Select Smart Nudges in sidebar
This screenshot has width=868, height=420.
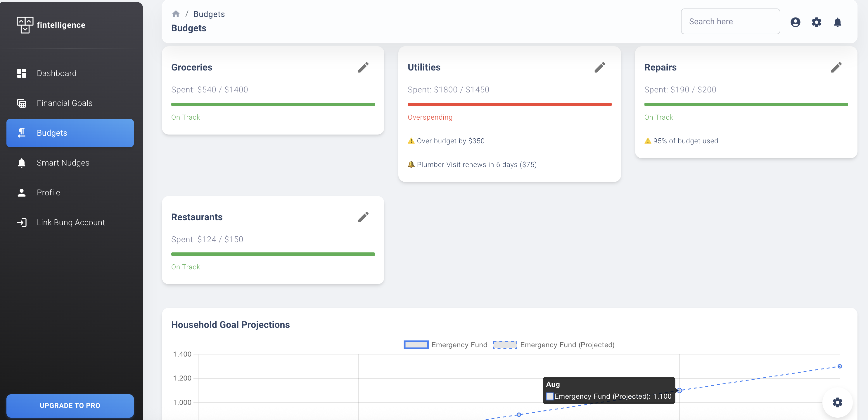pyautogui.click(x=63, y=163)
